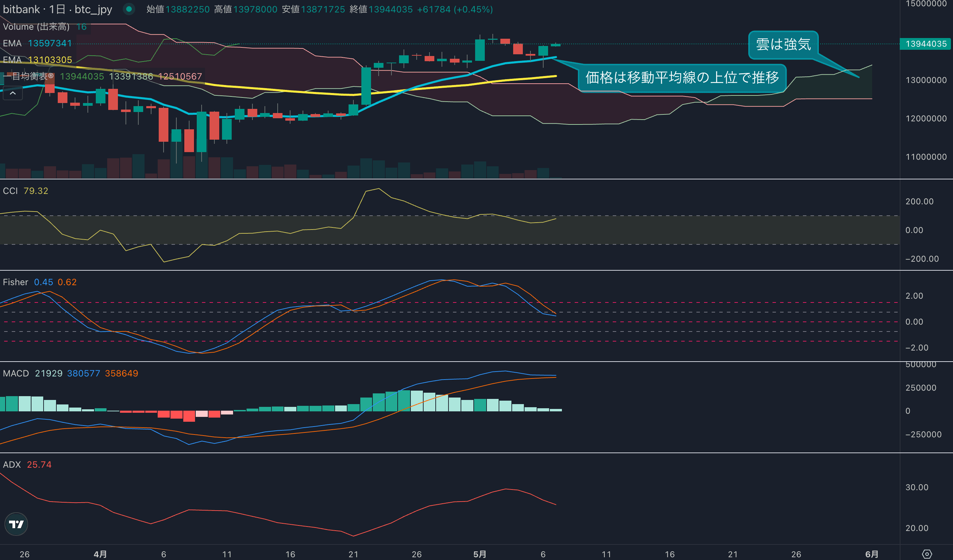Select the 価格は移動平均線の上位で推移 callout
Screen dimensions: 953x560
coord(682,78)
